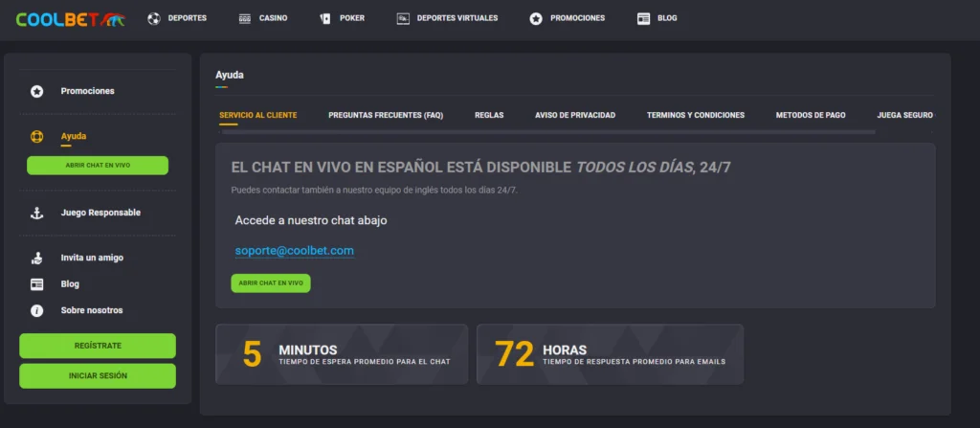This screenshot has width=980, height=428.
Task: Click the star icon beside top Promociones
Action: [536, 18]
